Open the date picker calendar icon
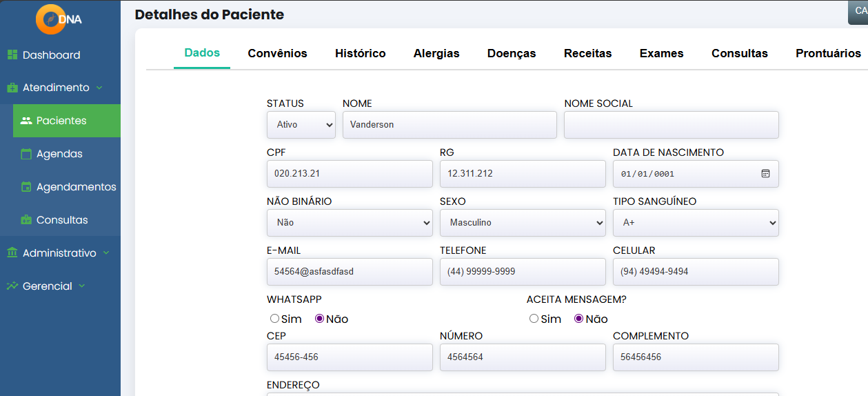Viewport: 868px width, 396px height. (765, 174)
